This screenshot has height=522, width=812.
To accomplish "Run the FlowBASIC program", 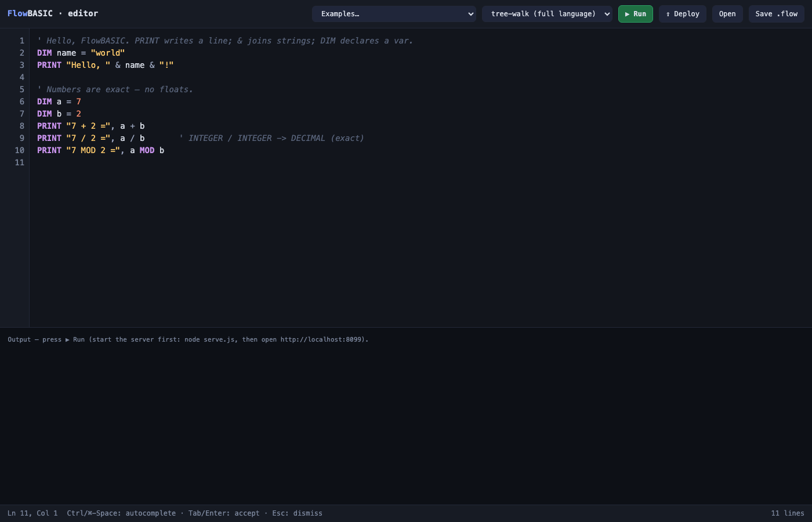I will [x=635, y=14].
